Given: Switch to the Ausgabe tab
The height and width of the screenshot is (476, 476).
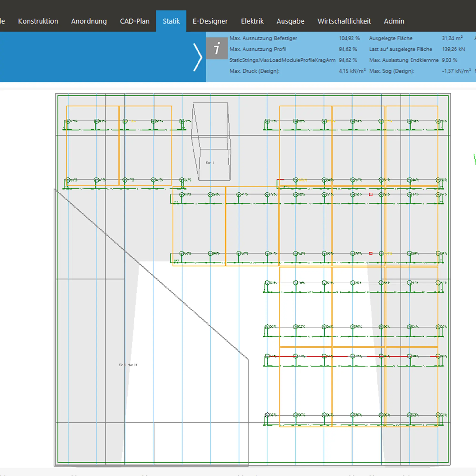Looking at the screenshot, I should pyautogui.click(x=290, y=21).
